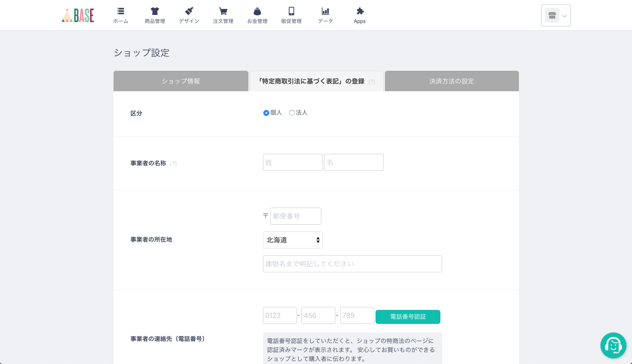Switch to 決済方法の設定 tab

click(x=452, y=81)
